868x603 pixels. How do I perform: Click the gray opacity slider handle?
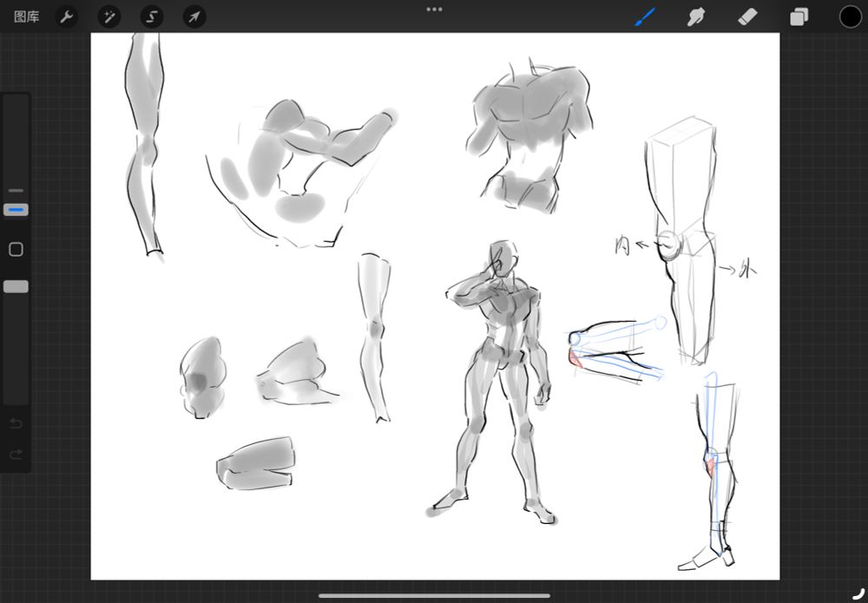click(x=16, y=286)
